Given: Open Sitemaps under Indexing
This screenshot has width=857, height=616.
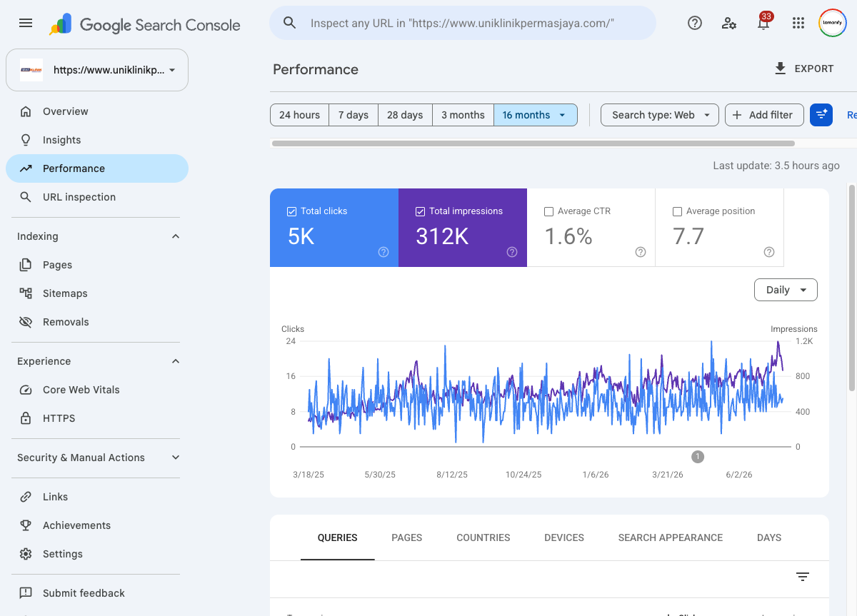Looking at the screenshot, I should point(97,293).
